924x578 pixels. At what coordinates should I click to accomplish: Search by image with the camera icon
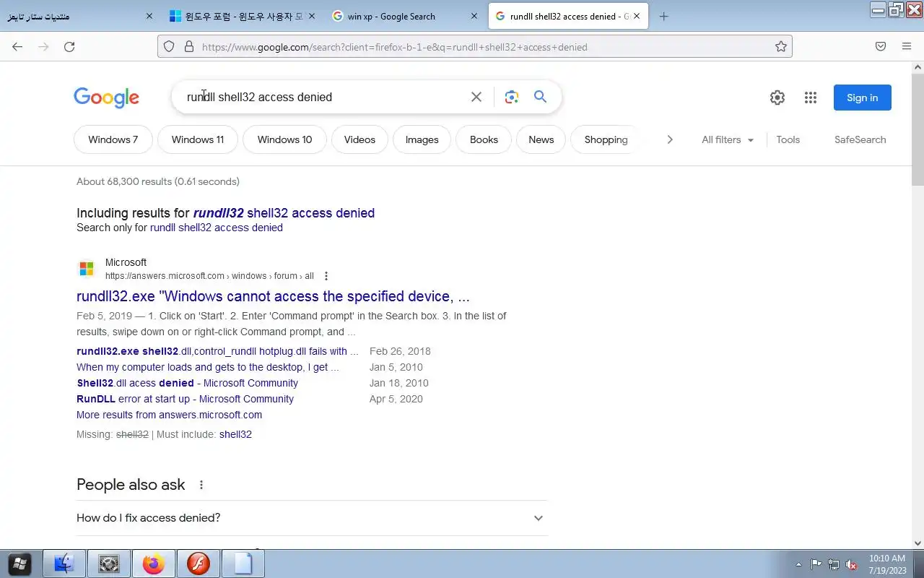click(x=512, y=97)
